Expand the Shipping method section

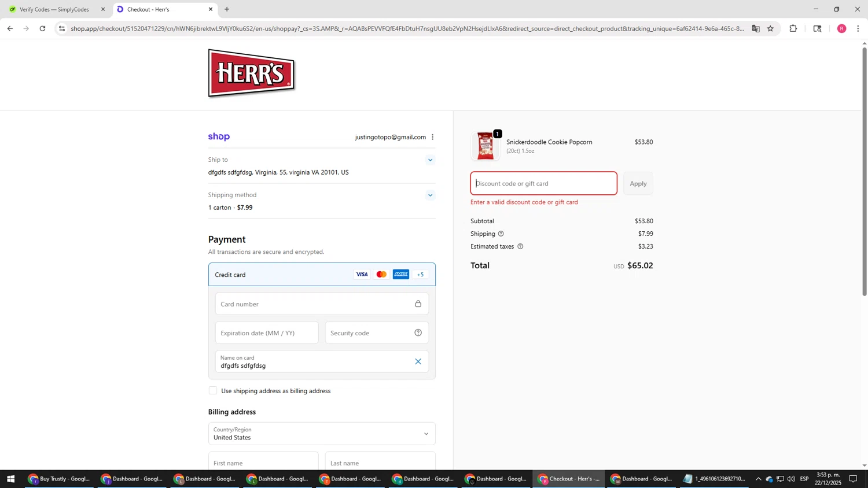pyautogui.click(x=430, y=195)
